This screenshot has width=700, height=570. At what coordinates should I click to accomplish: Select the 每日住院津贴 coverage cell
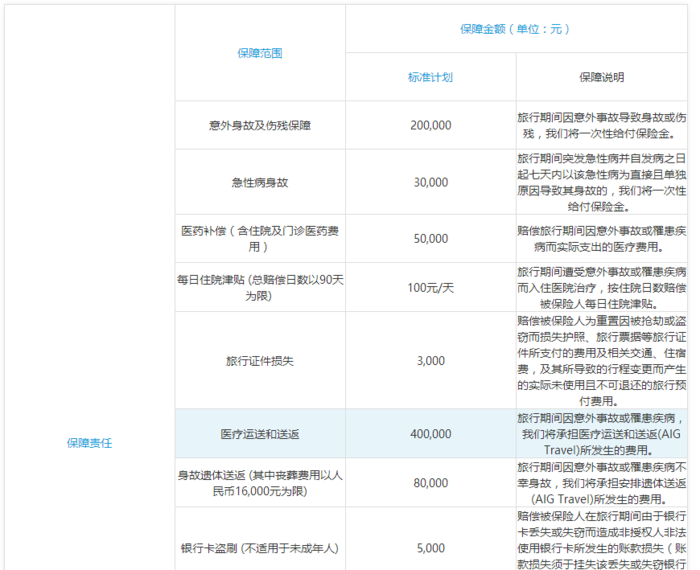pos(260,287)
